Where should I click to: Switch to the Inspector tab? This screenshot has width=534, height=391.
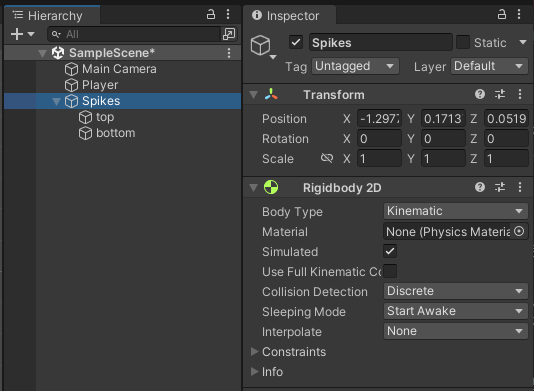(290, 15)
